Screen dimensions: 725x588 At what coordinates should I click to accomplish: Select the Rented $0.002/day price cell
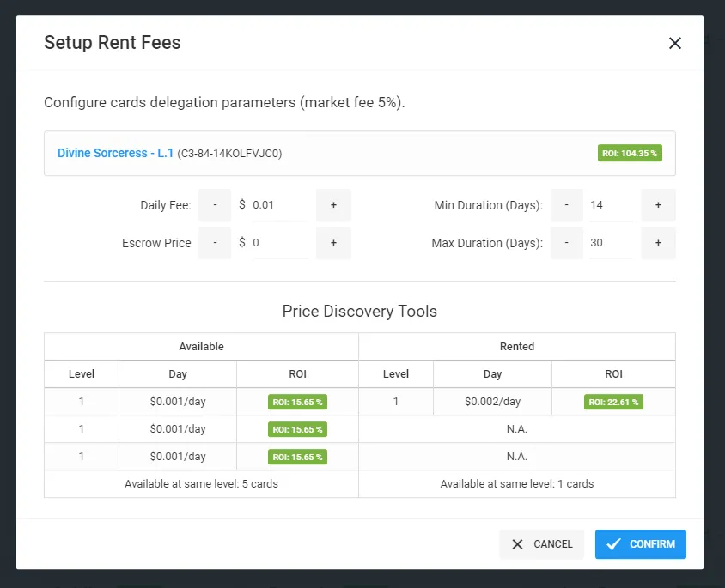click(x=492, y=402)
